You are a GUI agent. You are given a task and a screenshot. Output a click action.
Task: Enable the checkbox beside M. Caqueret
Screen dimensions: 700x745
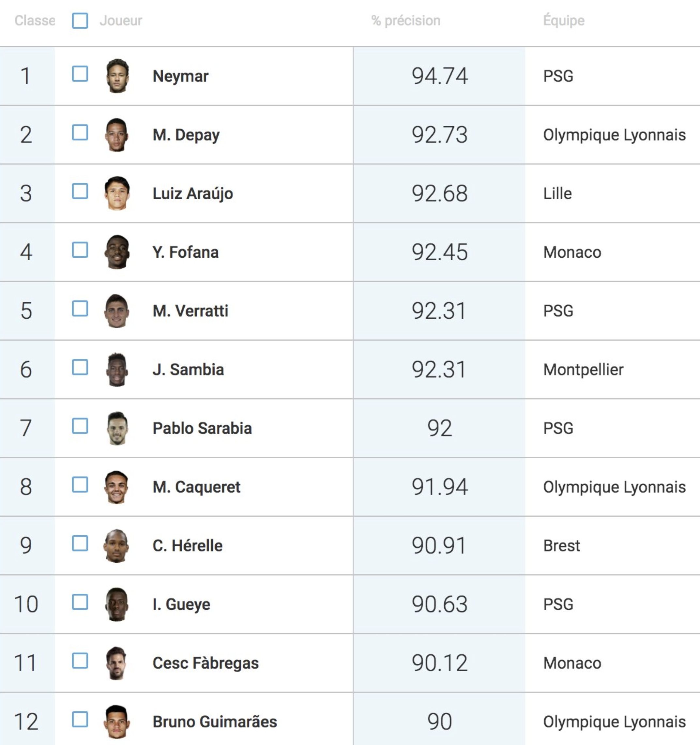[80, 485]
